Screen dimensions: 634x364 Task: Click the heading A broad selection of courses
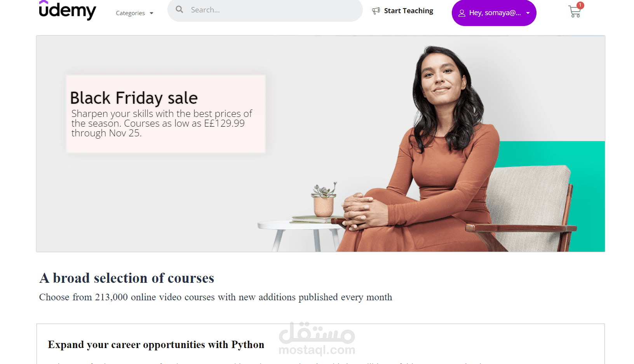(126, 278)
